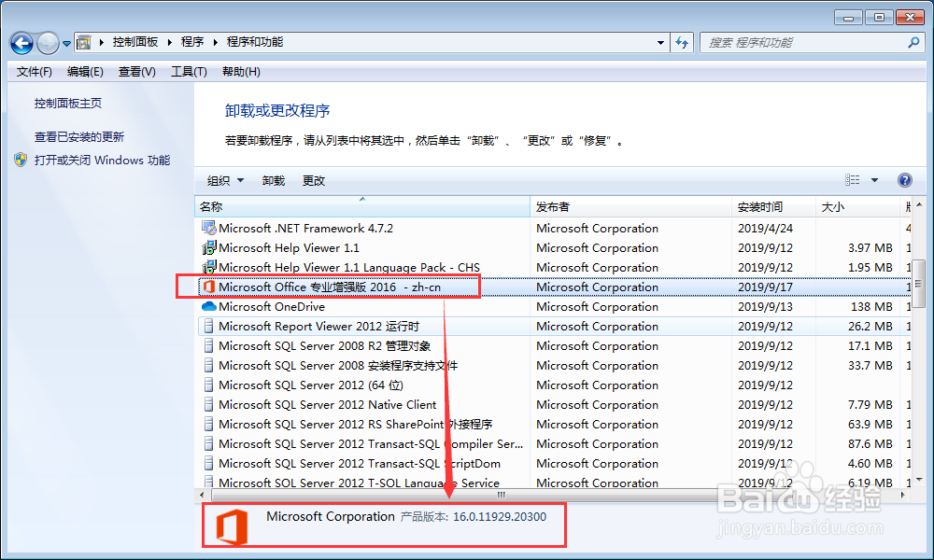The image size is (934, 560).
Task: Open the view options dropdown arrow
Action: click(x=874, y=180)
